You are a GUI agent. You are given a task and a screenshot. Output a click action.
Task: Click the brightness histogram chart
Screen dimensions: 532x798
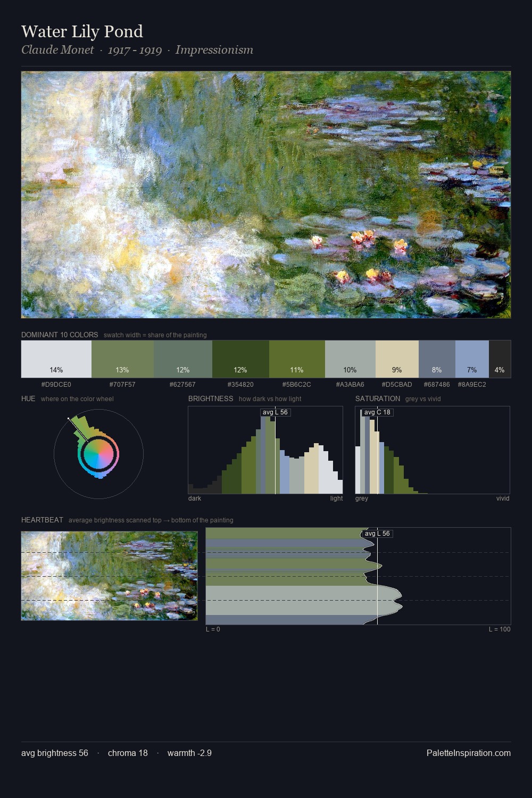tap(265, 450)
